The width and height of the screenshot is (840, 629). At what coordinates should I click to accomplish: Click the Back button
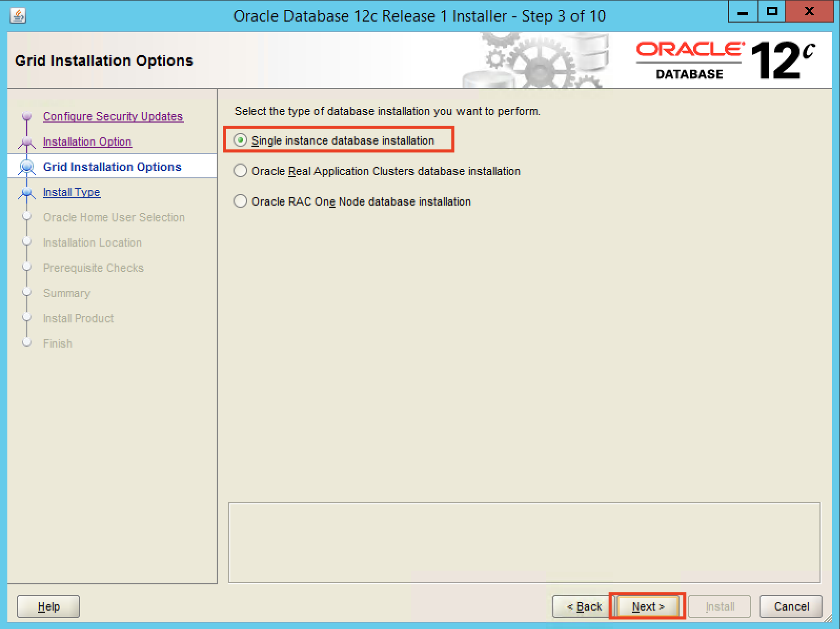pos(584,606)
